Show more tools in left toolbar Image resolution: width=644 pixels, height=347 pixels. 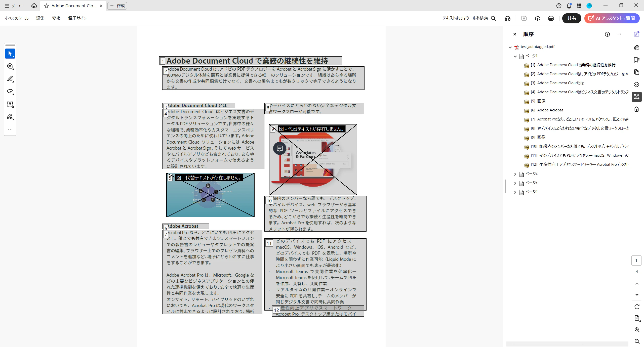(x=10, y=129)
